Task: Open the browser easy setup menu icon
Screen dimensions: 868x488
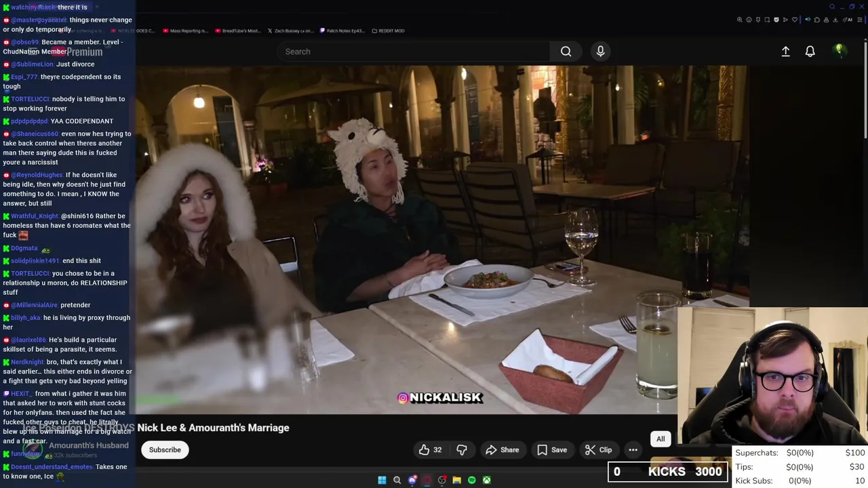Action: 860,20
